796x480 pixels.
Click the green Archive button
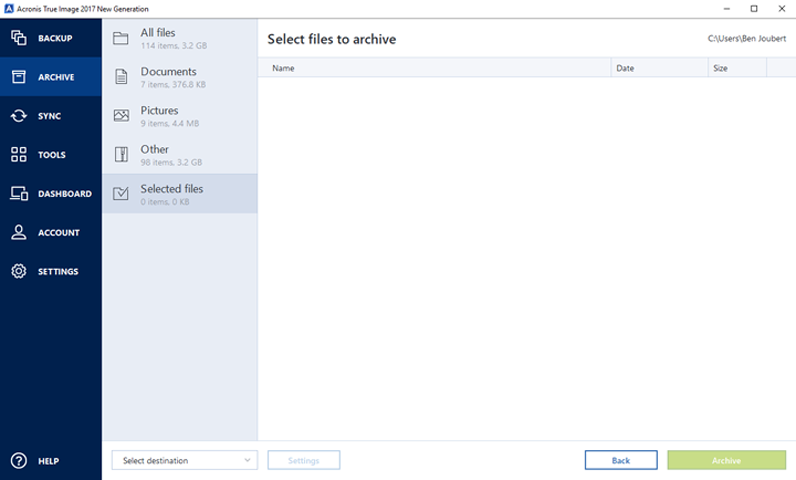click(x=726, y=460)
